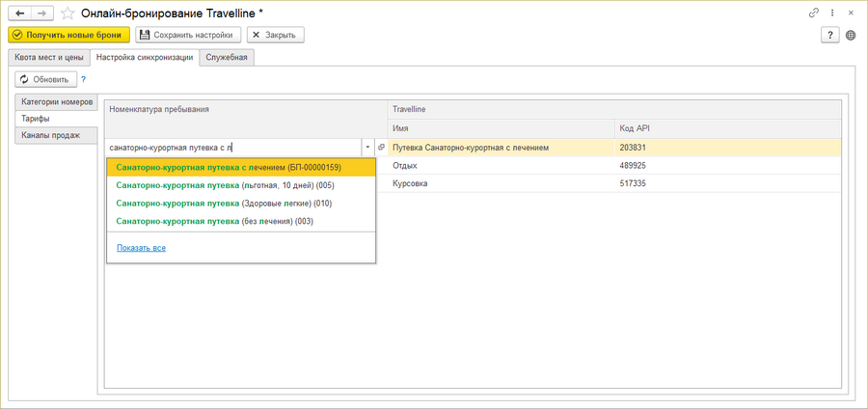The width and height of the screenshot is (868, 409).
Task: Click Номенклатура пребывания column header
Action: (x=246, y=119)
